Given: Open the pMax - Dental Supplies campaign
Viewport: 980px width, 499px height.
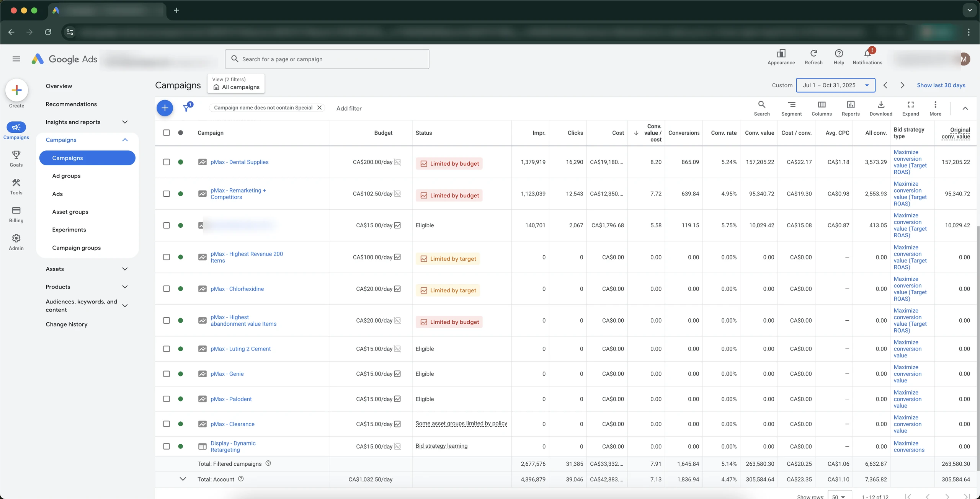Looking at the screenshot, I should pos(240,162).
